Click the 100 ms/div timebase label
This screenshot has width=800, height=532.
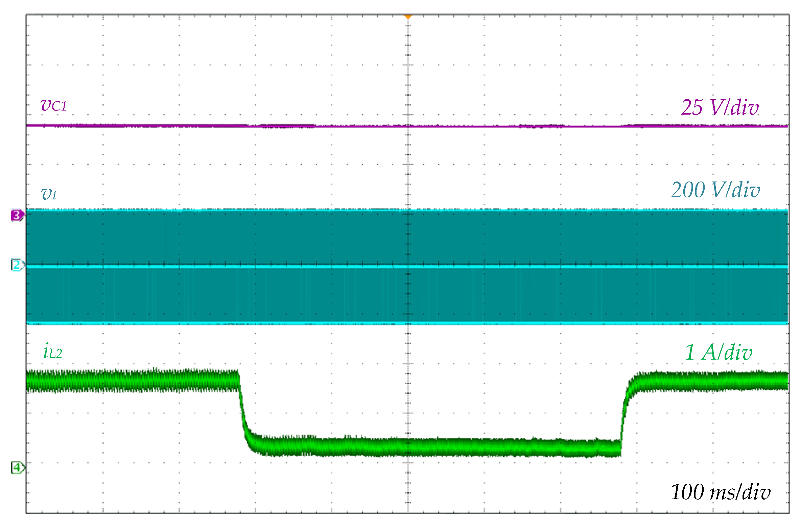720,492
